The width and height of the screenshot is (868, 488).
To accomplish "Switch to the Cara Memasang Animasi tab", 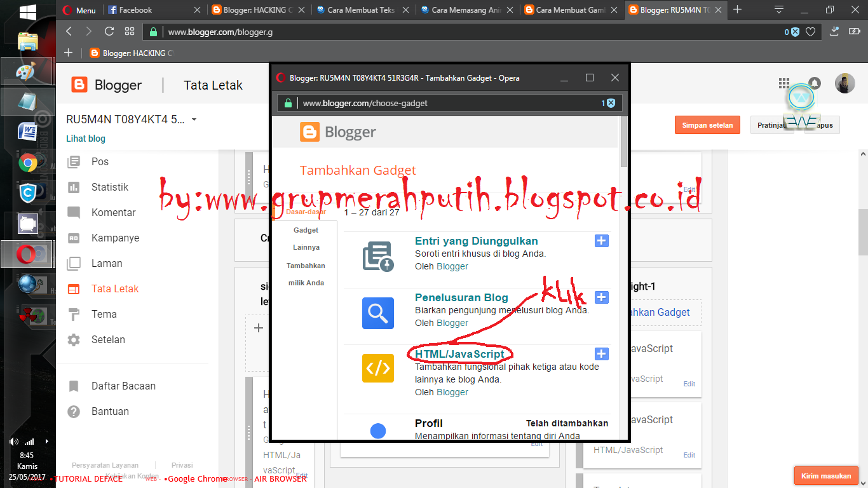I will click(468, 10).
